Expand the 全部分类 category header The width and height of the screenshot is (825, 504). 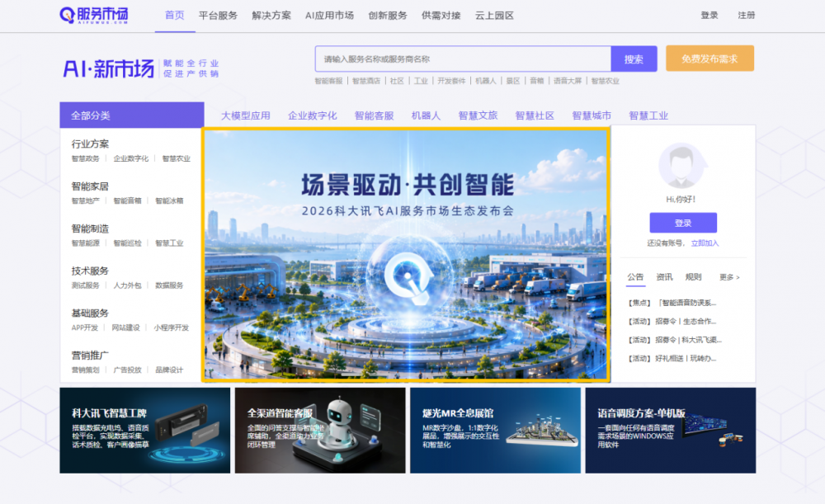(131, 115)
